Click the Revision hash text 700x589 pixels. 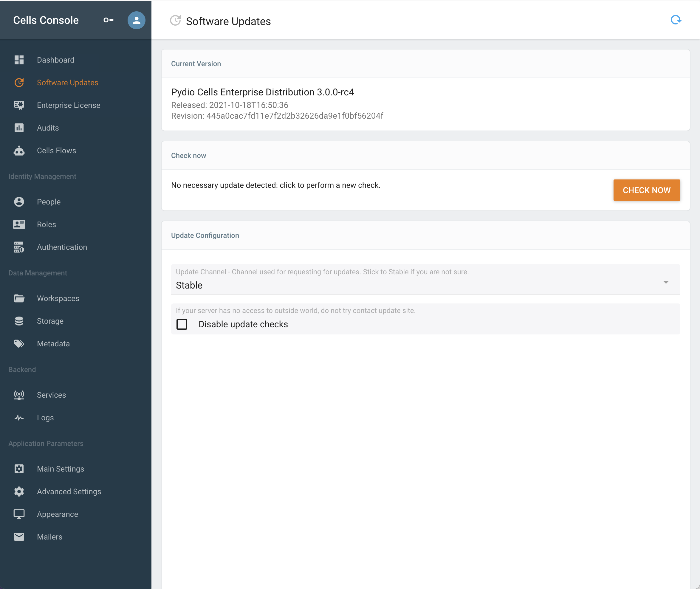(277, 116)
